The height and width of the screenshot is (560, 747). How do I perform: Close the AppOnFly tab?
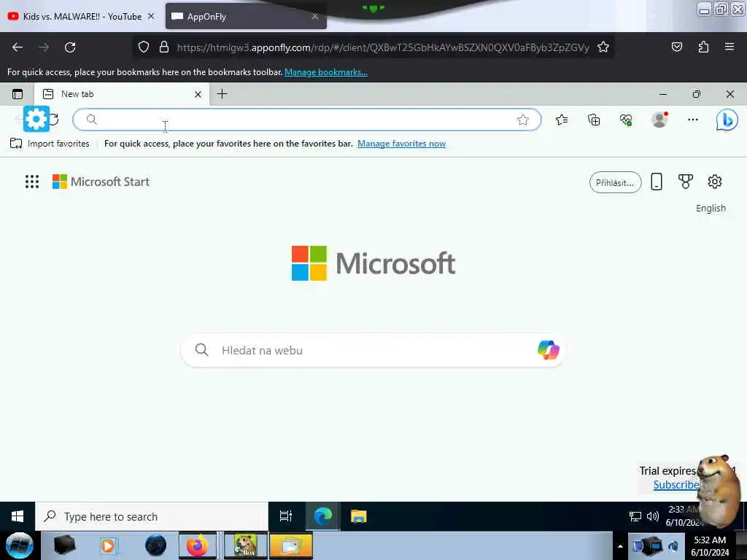[315, 17]
